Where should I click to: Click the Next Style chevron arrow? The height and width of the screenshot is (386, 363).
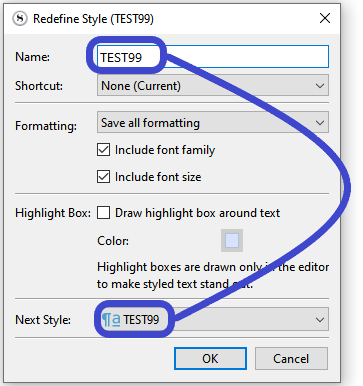(320, 320)
